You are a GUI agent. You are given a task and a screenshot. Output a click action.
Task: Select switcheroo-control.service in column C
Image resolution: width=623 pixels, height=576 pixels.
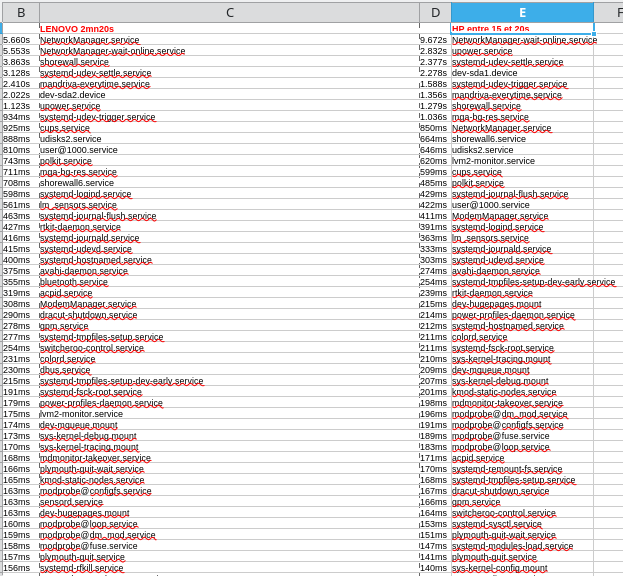229,348
